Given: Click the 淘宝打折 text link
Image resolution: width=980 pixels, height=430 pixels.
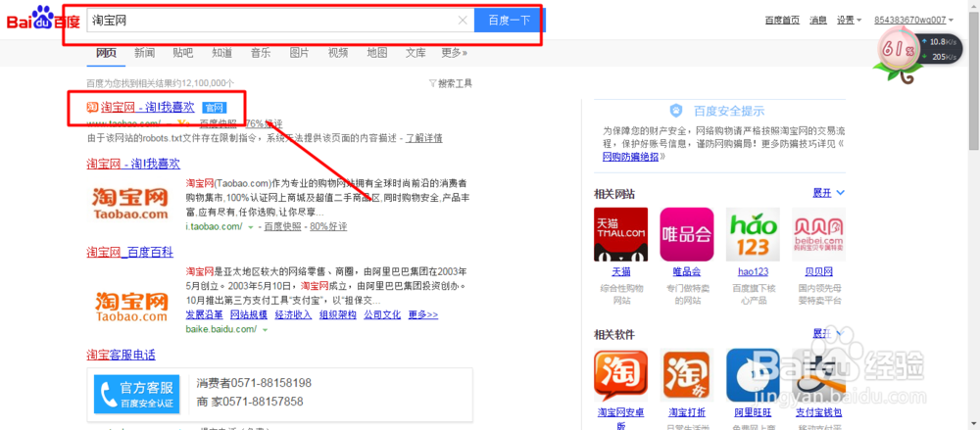Looking at the screenshot, I should tap(687, 412).
